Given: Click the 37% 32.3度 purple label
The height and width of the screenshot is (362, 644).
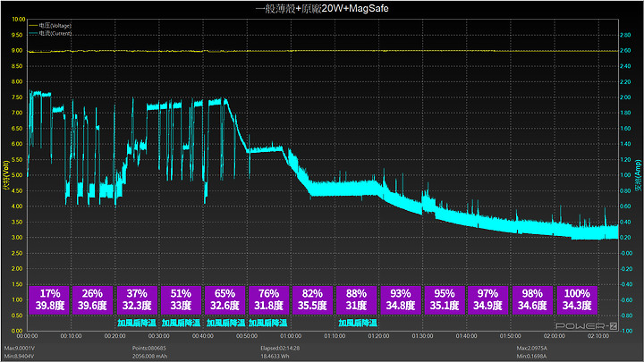Looking at the screenshot, I should tap(137, 299).
